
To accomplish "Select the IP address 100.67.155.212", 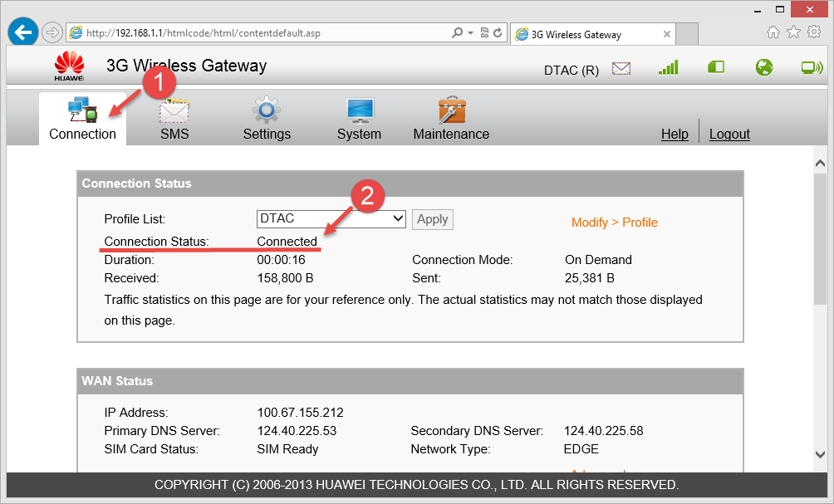I will coord(300,413).
